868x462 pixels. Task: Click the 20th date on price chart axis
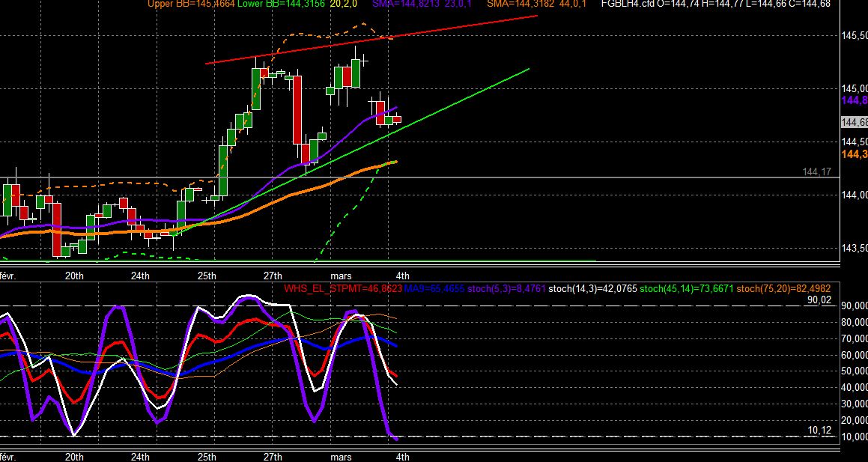click(x=74, y=276)
